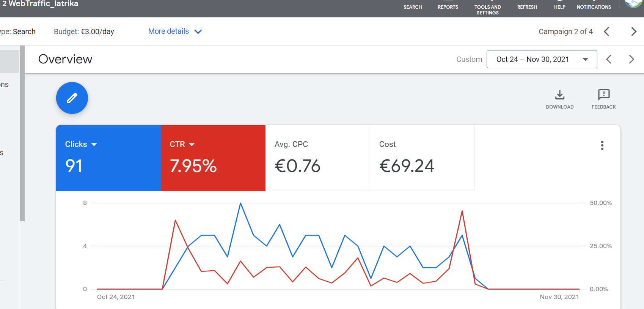Open the Reports menu

(x=448, y=6)
